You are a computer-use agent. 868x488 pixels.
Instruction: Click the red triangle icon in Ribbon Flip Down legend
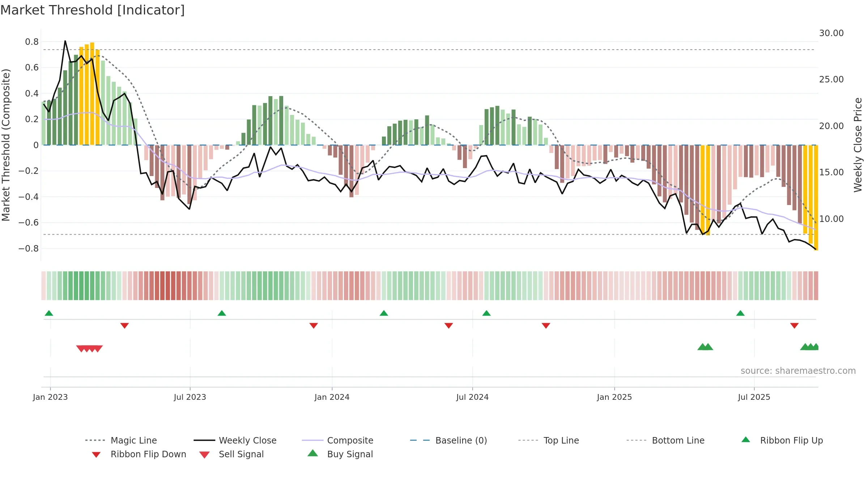[96, 455]
